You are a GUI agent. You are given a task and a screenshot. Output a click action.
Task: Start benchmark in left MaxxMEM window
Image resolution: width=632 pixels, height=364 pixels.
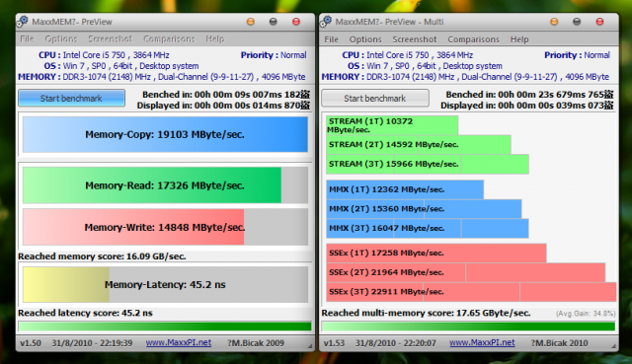click(x=71, y=99)
